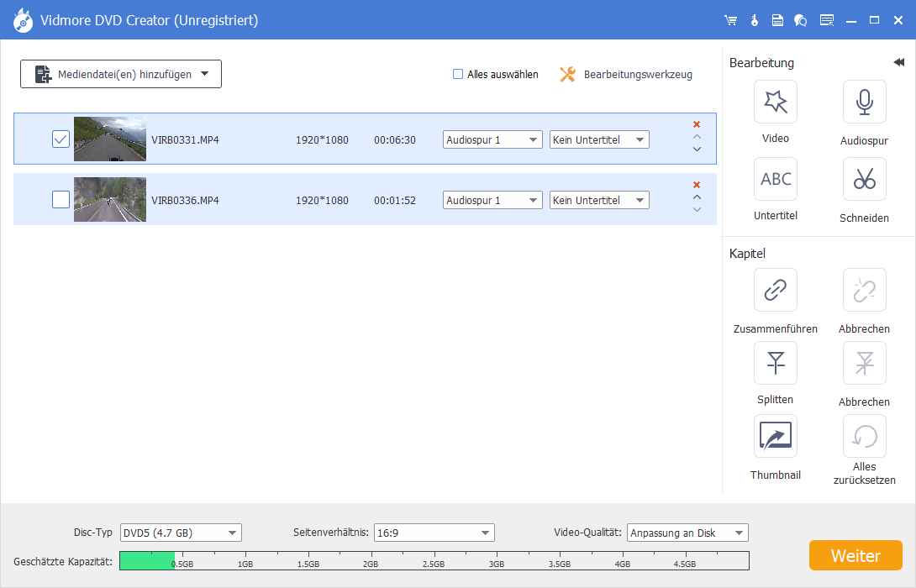Viewport: 916px width, 588px height.
Task: Enable the Alles auswählen checkbox
Action: point(458,74)
